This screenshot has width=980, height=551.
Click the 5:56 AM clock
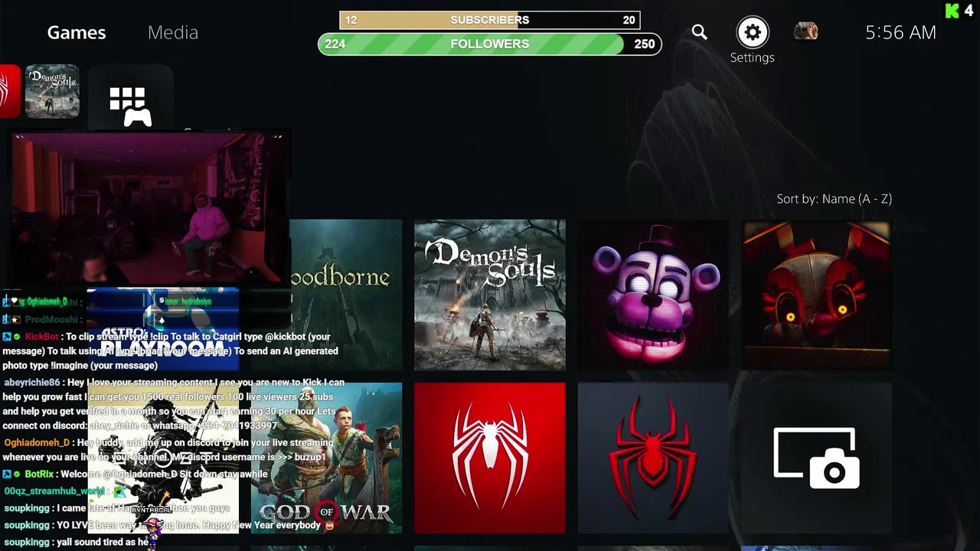[900, 32]
